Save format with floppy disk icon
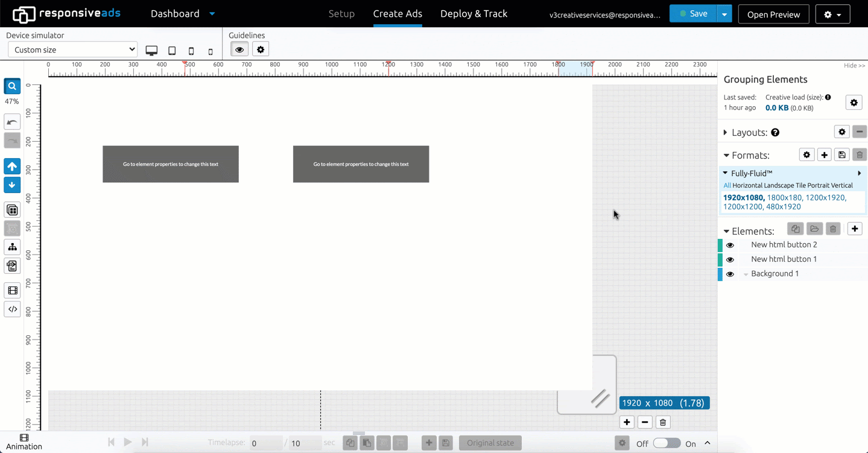The height and width of the screenshot is (453, 868). point(842,155)
